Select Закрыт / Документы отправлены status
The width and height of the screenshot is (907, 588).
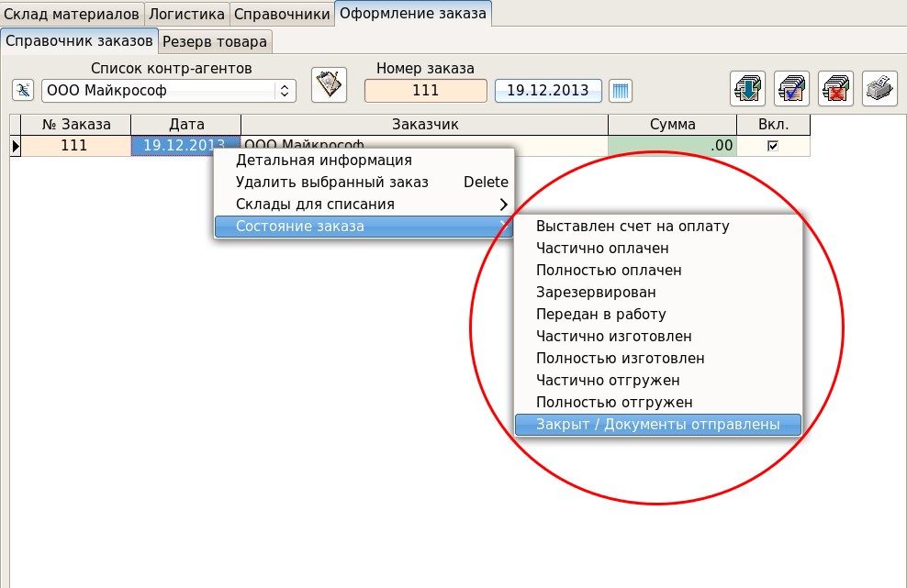658,425
